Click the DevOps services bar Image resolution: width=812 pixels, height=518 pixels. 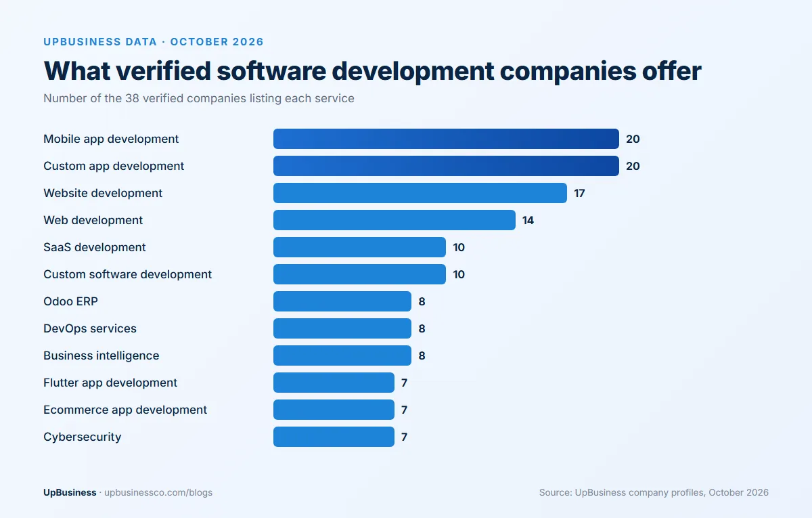pos(342,328)
